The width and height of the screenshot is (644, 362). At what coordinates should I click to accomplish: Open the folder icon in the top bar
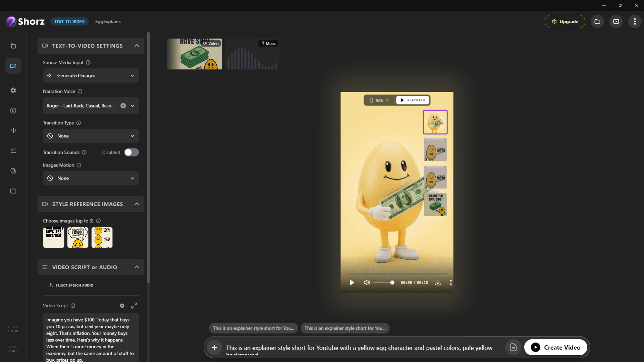(x=597, y=21)
